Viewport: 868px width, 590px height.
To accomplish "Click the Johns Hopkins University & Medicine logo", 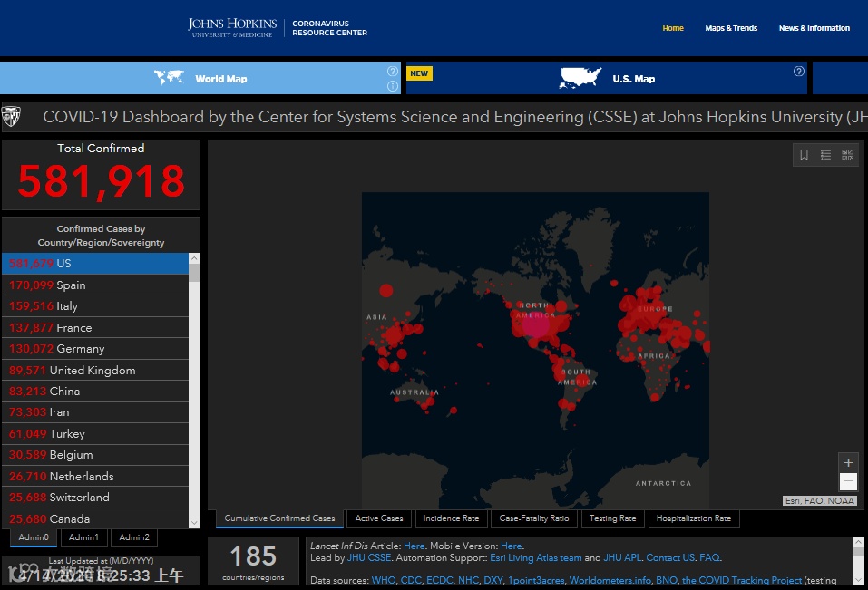I will [232, 28].
